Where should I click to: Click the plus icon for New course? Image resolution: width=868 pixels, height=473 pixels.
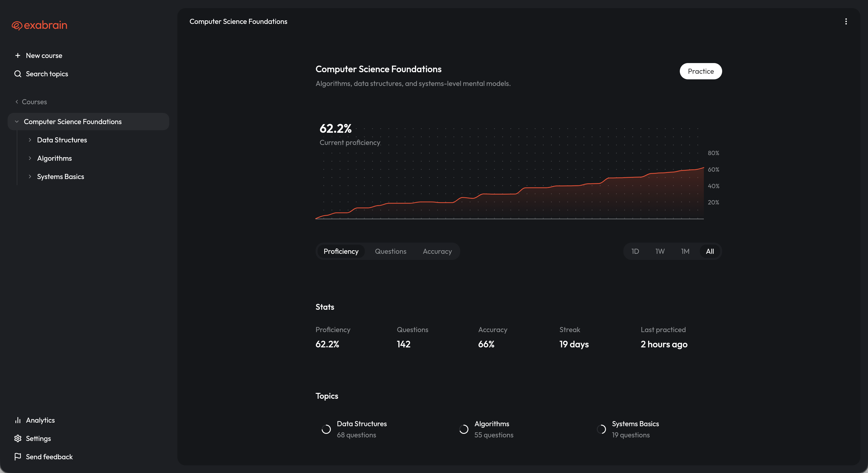coord(18,55)
